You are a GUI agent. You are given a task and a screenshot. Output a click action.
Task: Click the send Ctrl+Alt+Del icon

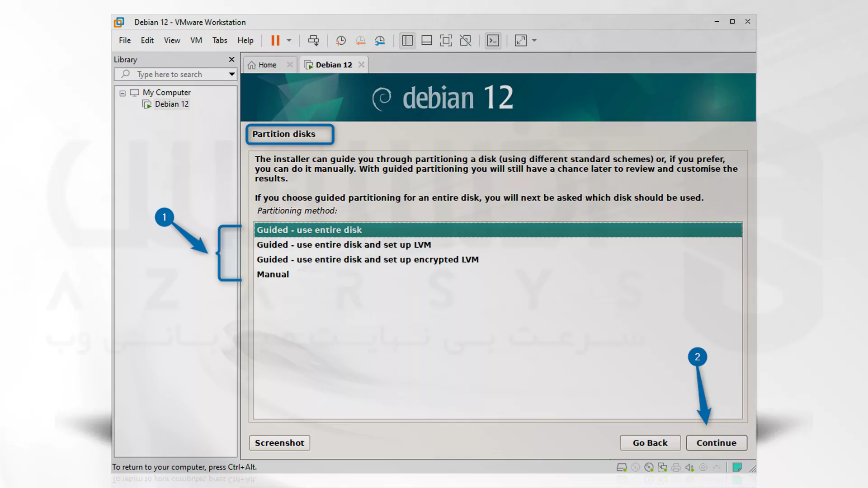(x=314, y=41)
